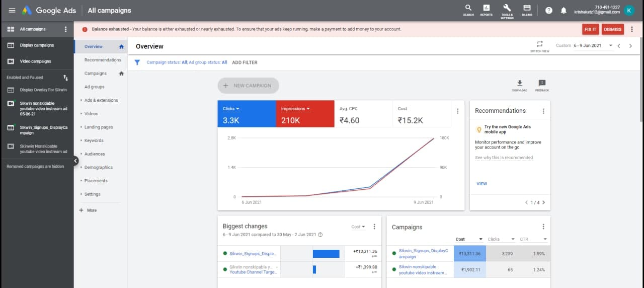Open Campaigns card three-dot menu
The height and width of the screenshot is (288, 644).
pos(543,227)
